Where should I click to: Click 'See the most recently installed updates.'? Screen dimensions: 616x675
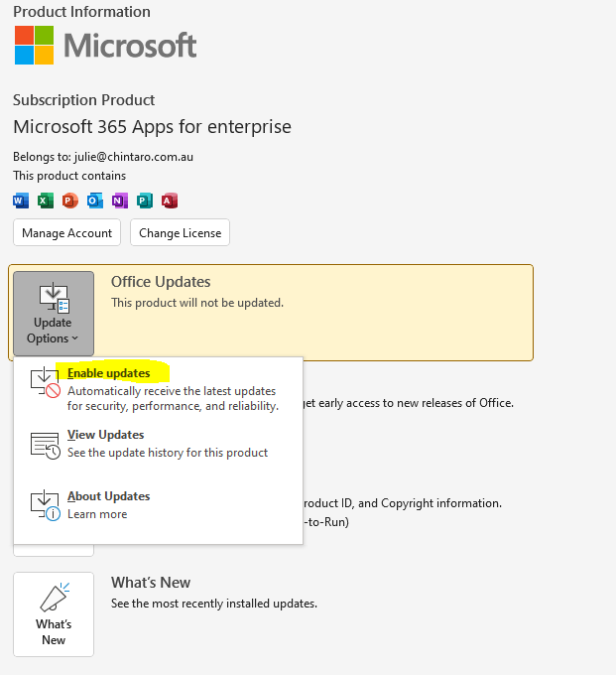pyautogui.click(x=214, y=604)
